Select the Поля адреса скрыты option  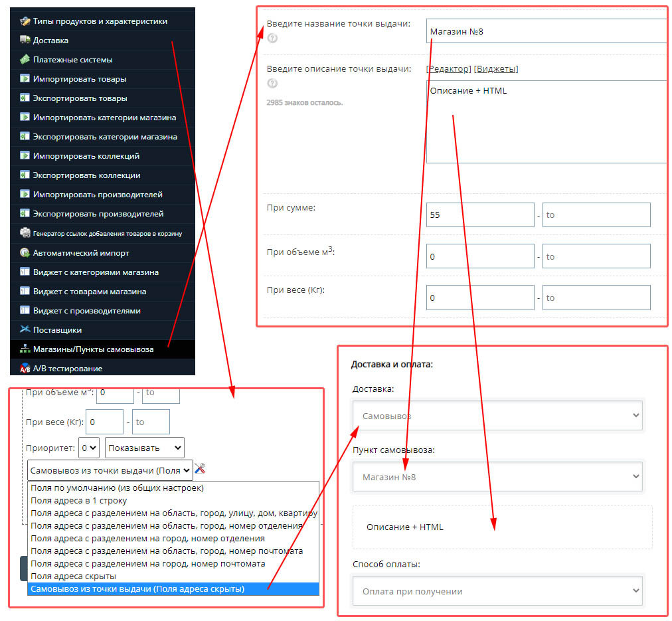[73, 576]
